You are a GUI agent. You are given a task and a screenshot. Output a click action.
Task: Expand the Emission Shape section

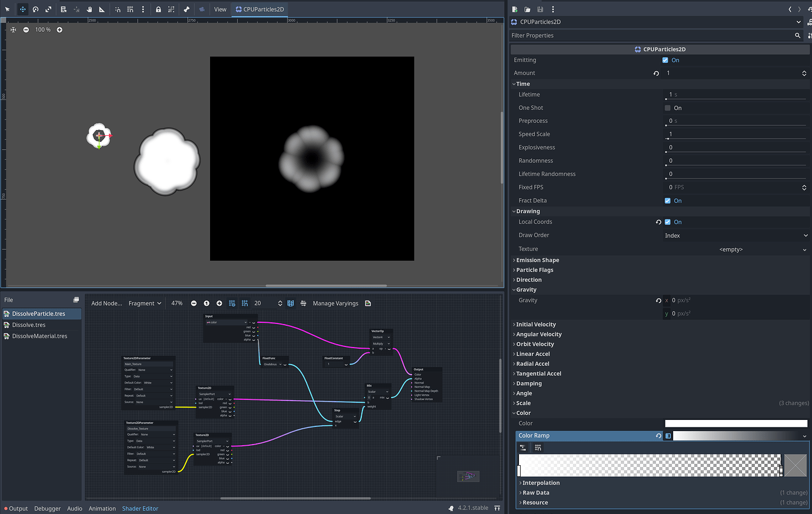(537, 260)
